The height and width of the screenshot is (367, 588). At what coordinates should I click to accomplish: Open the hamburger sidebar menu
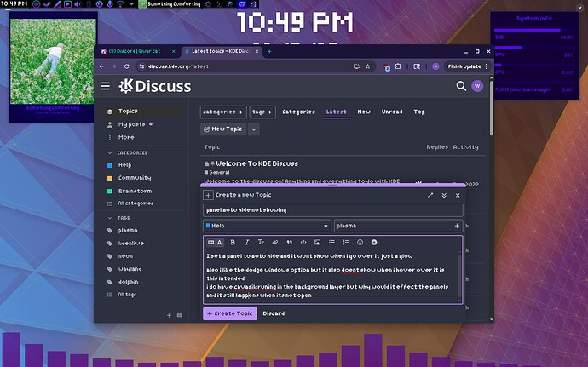[x=106, y=86]
